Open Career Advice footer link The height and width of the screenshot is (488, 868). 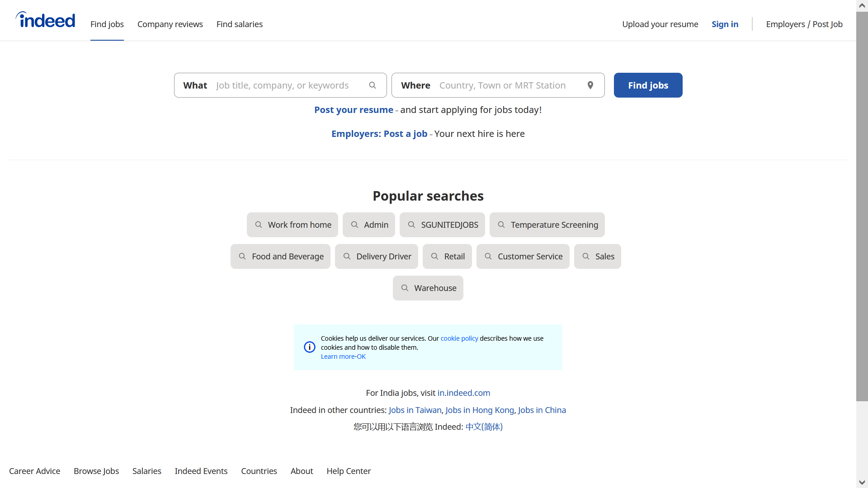tap(34, 471)
